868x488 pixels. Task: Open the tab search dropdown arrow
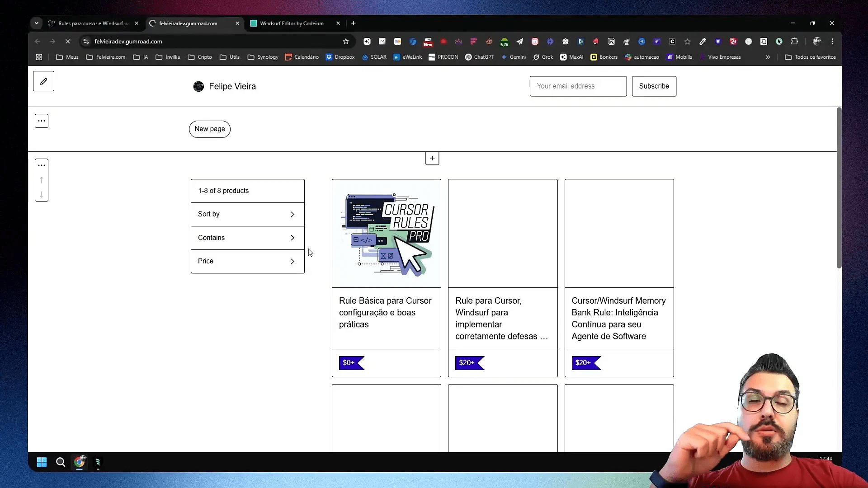pyautogui.click(x=37, y=23)
